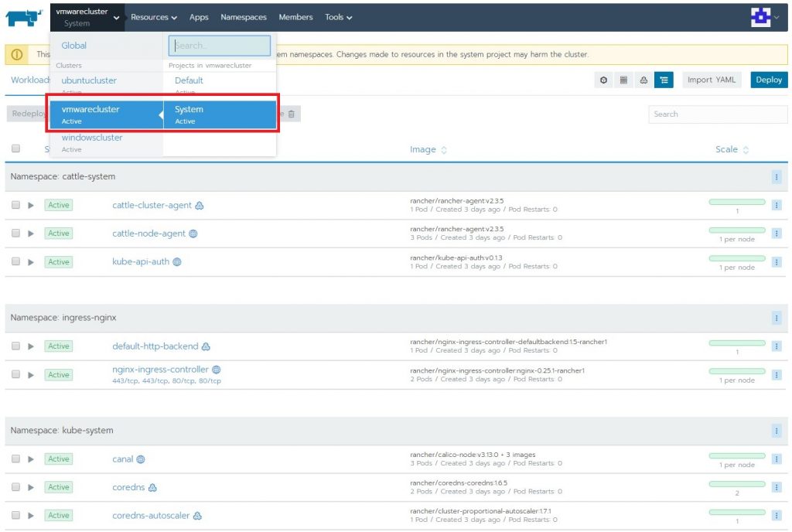Expand the nginx-ingress-controller row
The image size is (792, 532).
coord(31,374)
